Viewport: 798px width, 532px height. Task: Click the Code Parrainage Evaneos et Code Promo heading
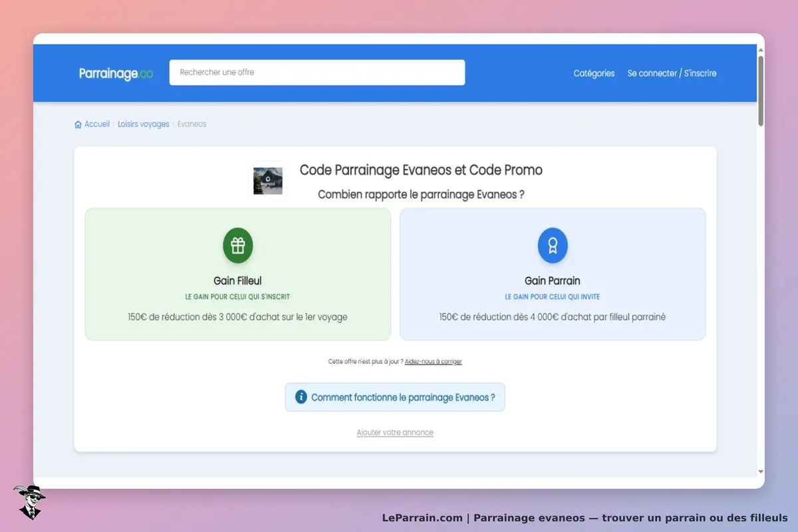tap(421, 170)
